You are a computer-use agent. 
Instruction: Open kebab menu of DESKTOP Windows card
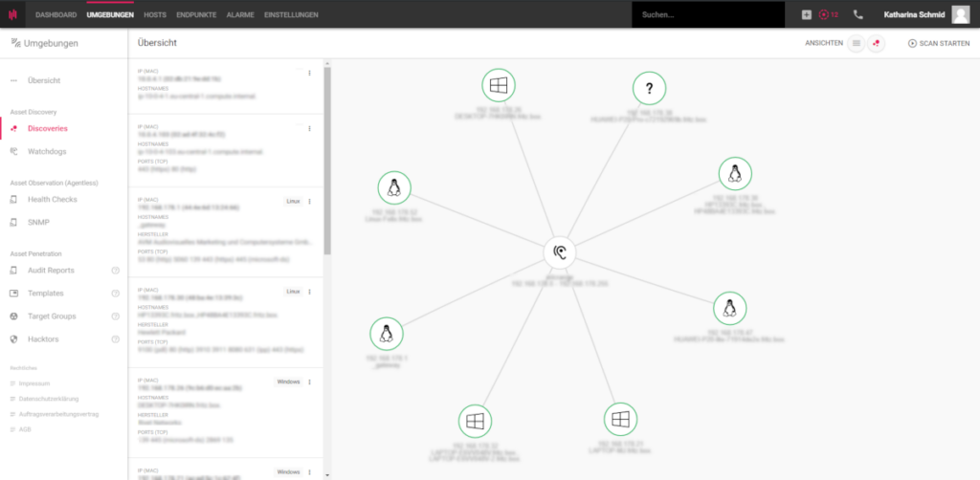(309, 382)
